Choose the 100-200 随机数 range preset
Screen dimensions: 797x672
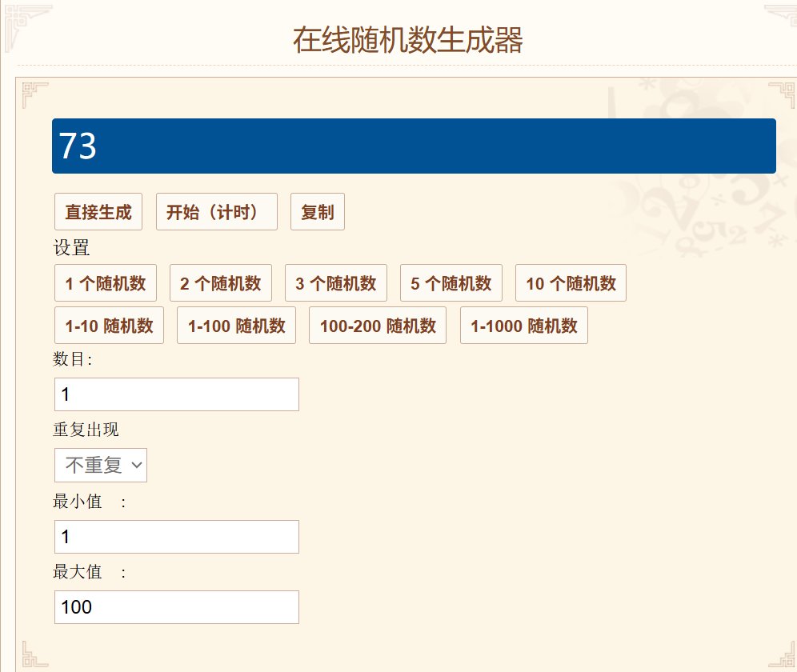(377, 325)
